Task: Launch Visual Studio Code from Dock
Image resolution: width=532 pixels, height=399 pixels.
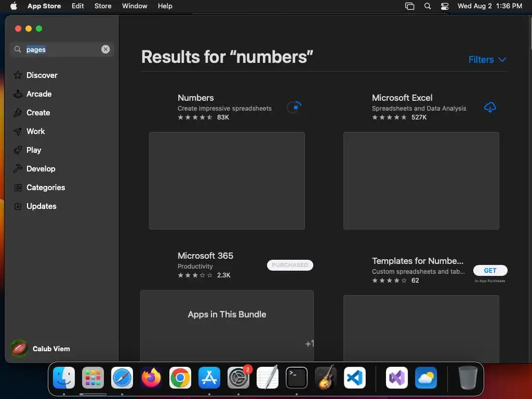Action: click(x=355, y=378)
